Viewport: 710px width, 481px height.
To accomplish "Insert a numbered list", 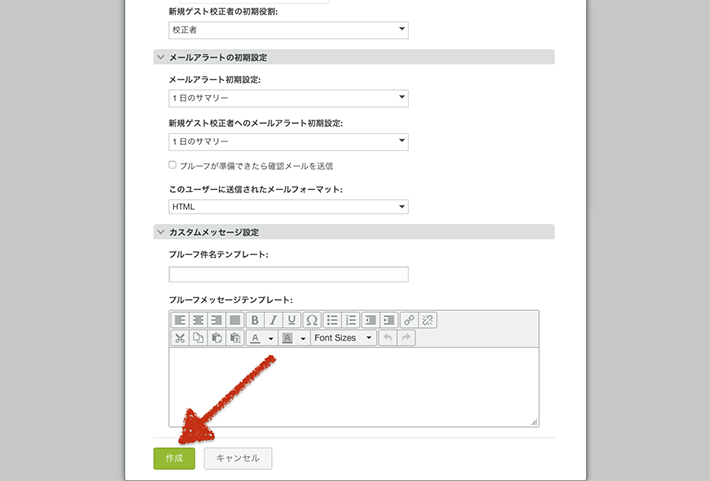I will point(351,320).
